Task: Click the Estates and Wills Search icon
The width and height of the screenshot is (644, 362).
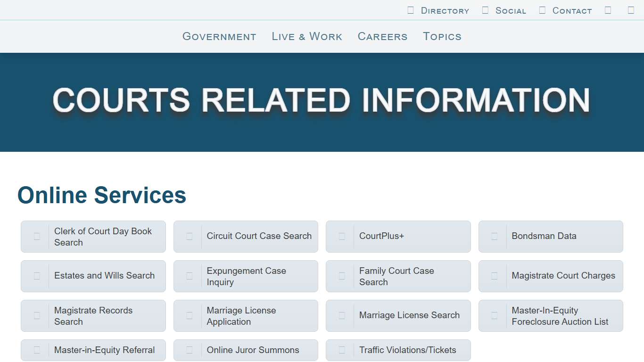Action: 37,276
